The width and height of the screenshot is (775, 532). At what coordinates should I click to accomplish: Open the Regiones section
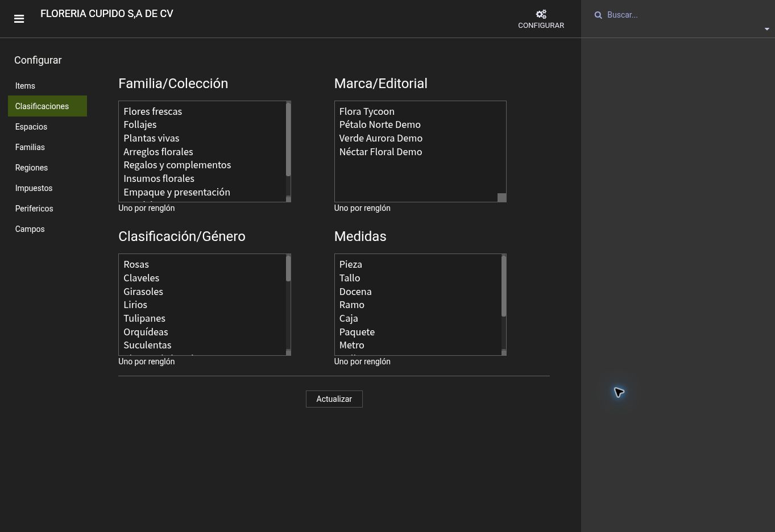click(47, 168)
